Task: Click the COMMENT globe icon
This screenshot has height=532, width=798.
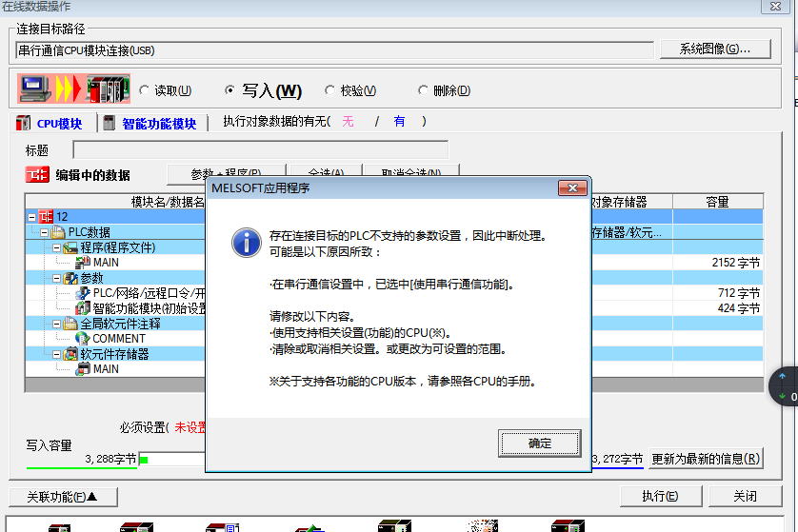Action: click(x=83, y=339)
